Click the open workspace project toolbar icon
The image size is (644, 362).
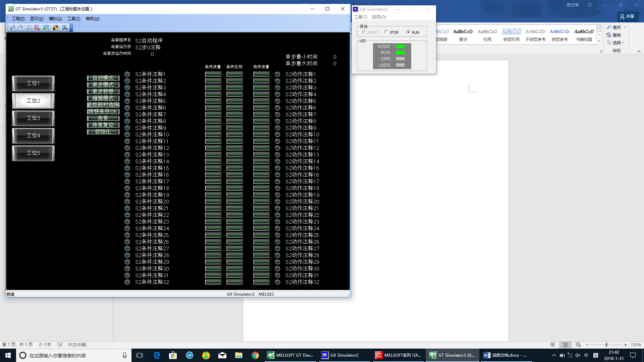(x=13, y=28)
